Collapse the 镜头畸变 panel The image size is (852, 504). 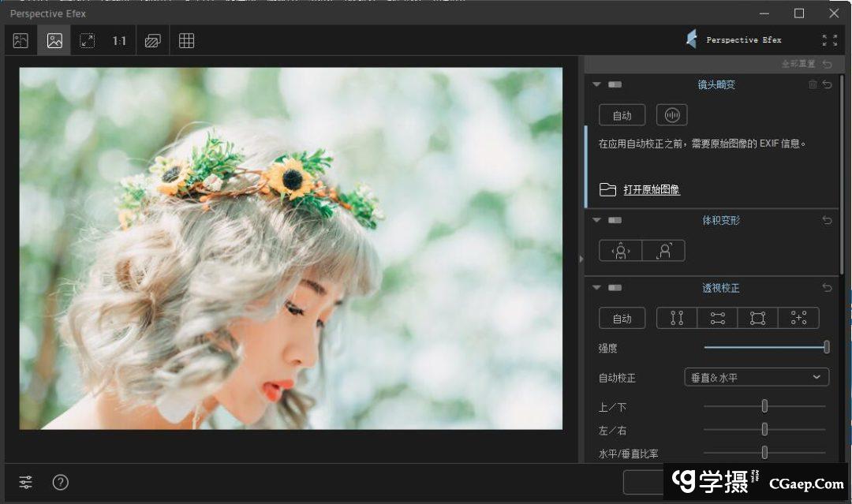point(596,84)
